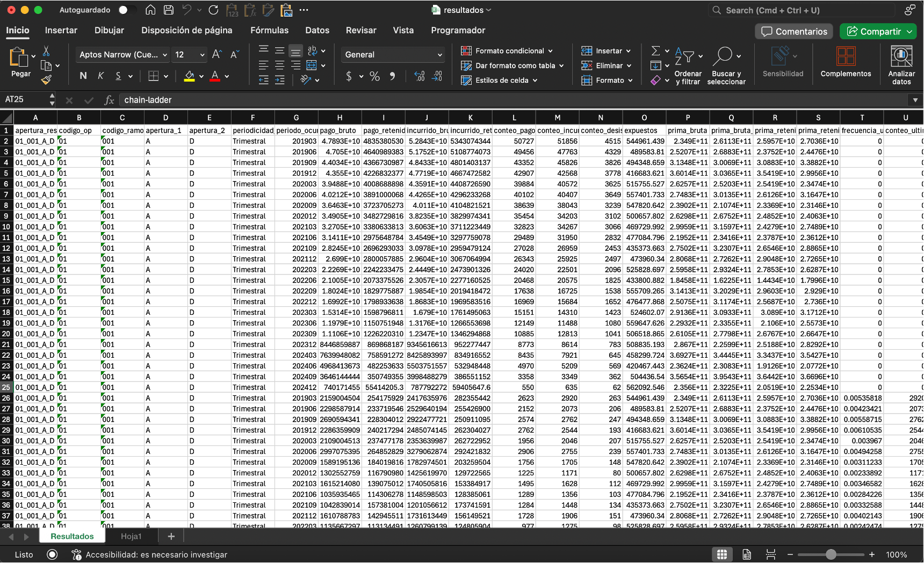
Task: Open the Datos ribbon tab
Action: [x=317, y=30]
